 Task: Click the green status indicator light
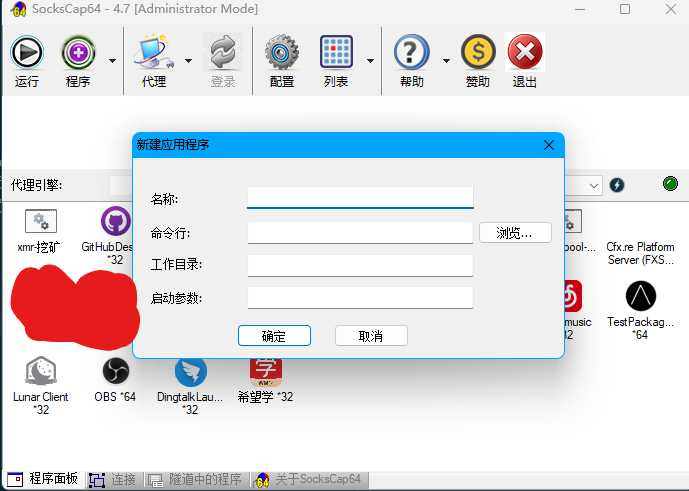tap(670, 184)
